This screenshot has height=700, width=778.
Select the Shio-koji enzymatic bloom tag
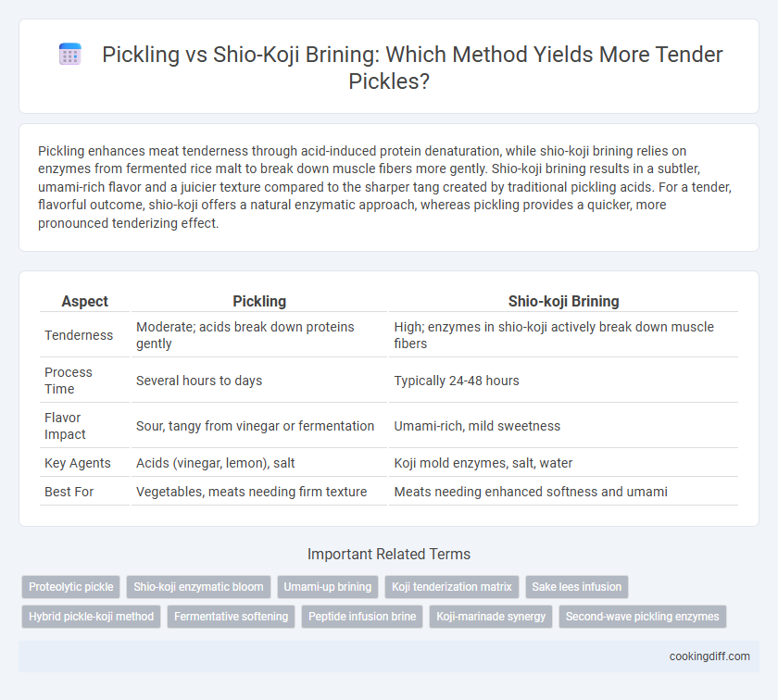[x=198, y=587]
